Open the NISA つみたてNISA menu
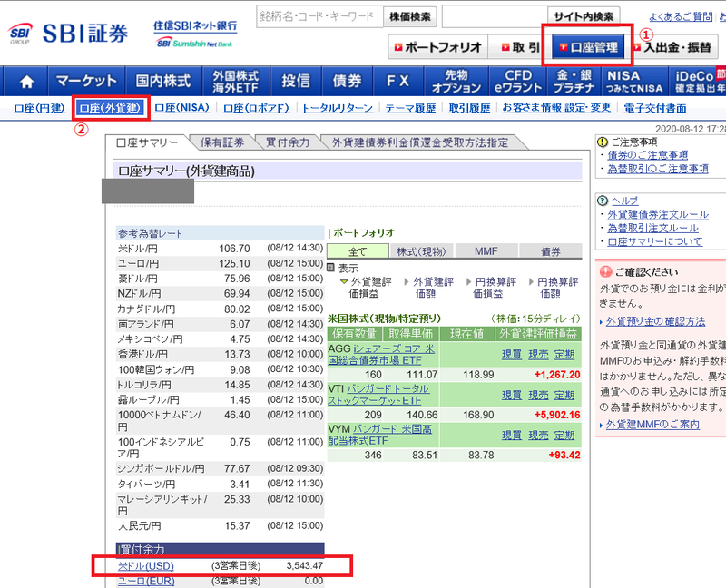726x588 pixels. click(634, 82)
